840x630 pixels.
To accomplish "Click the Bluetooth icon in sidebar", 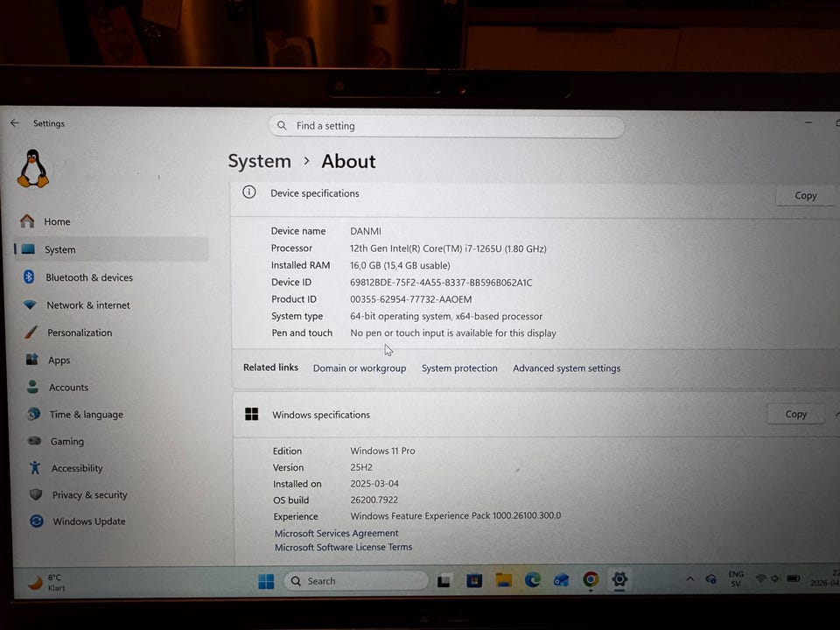I will (x=29, y=277).
